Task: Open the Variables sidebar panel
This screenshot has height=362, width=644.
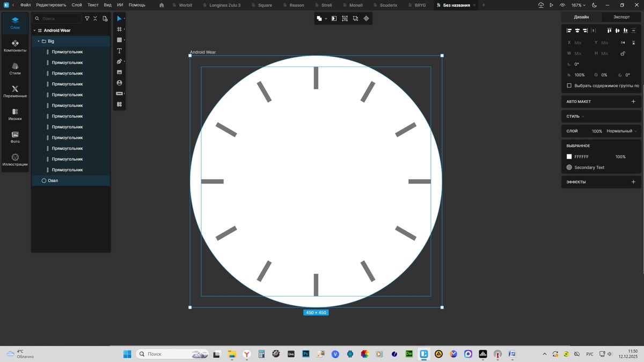Action: pyautogui.click(x=15, y=91)
